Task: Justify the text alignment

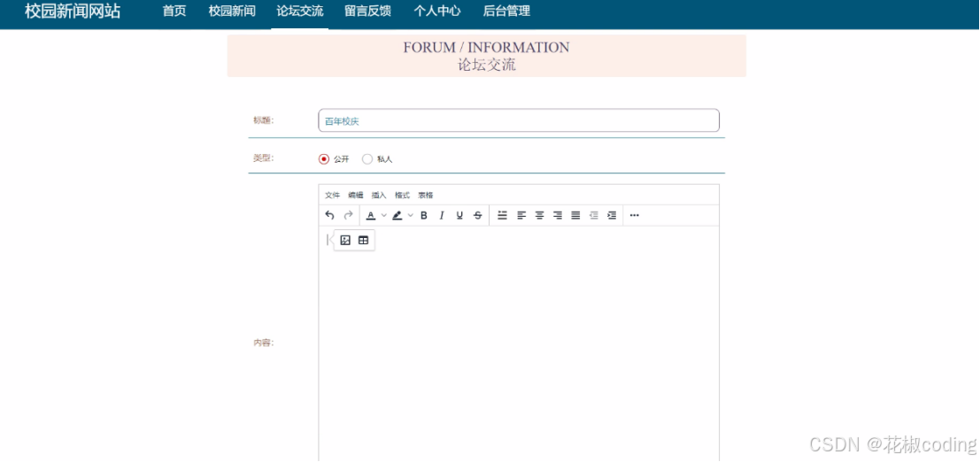Action: pyautogui.click(x=575, y=215)
